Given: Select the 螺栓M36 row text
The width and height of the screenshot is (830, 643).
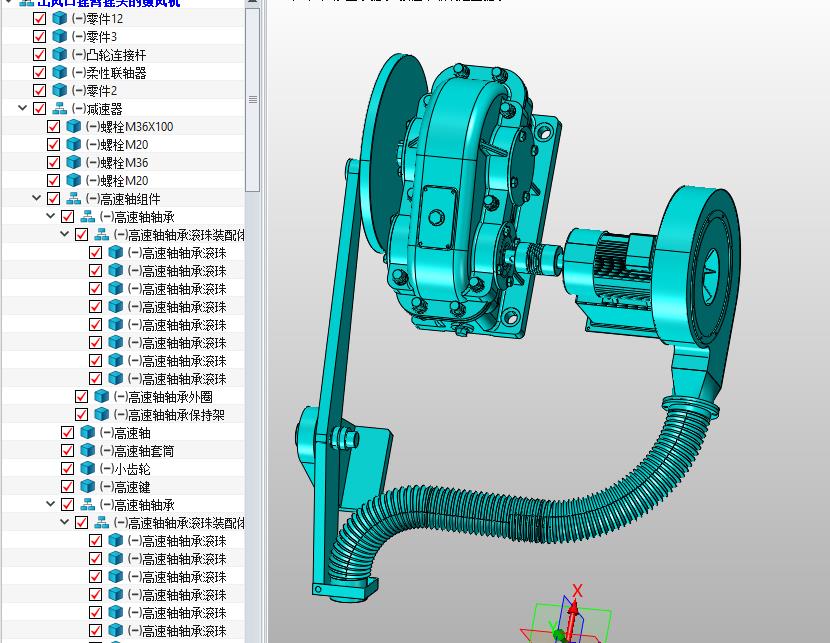Looking at the screenshot, I should 118,163.
